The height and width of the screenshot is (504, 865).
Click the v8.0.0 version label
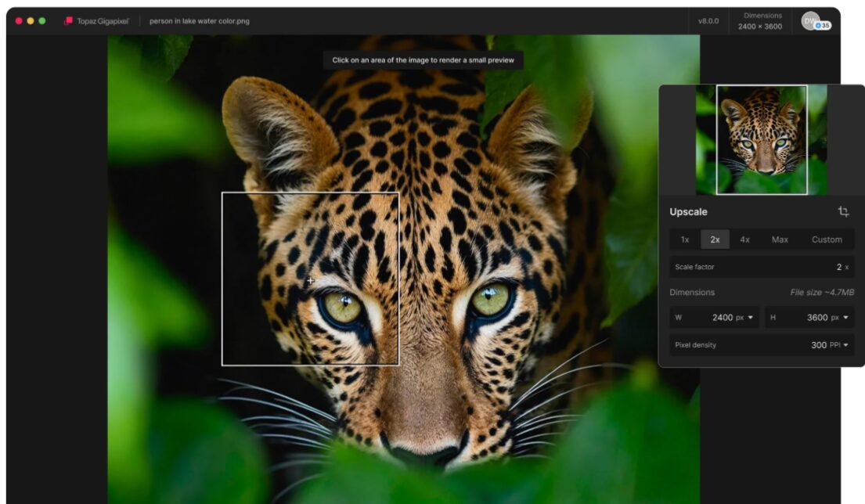click(708, 21)
